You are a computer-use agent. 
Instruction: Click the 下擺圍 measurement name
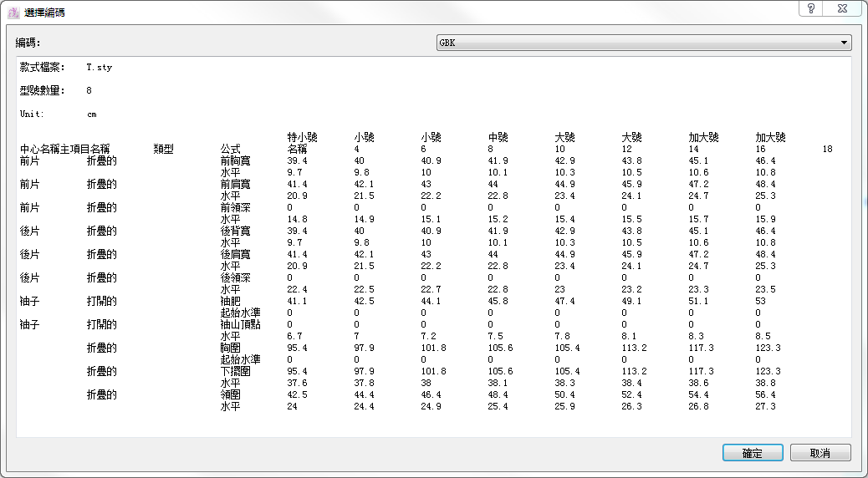pyautogui.click(x=235, y=371)
